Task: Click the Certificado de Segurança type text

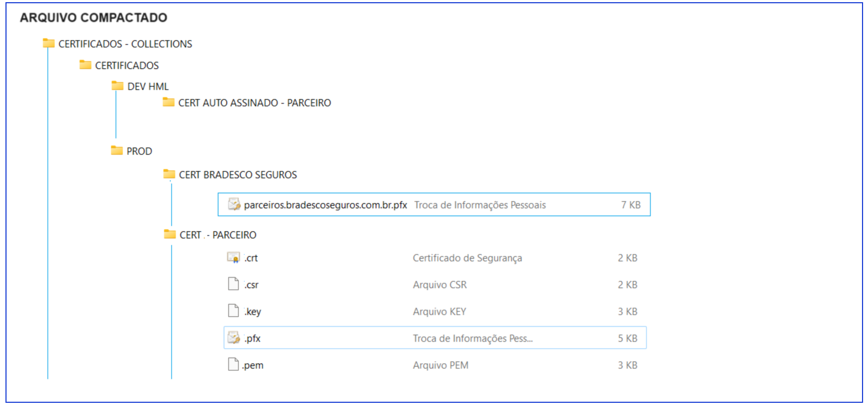Action: (467, 258)
